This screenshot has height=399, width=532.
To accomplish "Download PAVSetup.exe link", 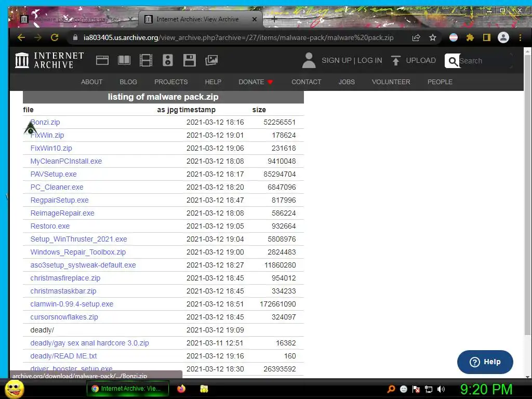I will 54,174.
